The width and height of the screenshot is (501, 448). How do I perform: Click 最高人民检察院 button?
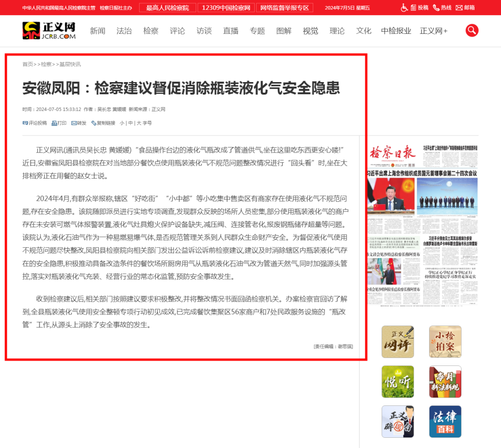[x=167, y=8]
